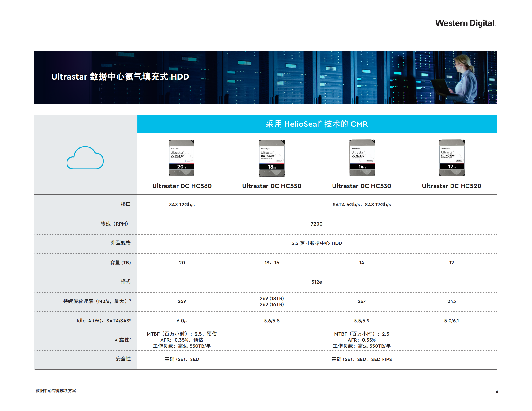Click the '262 (16TB)' transfer rate line
Screen dimensions: 532x411
[272, 304]
